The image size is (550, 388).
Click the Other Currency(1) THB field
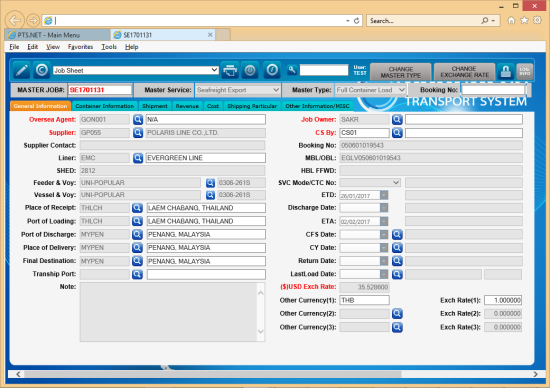coord(364,300)
